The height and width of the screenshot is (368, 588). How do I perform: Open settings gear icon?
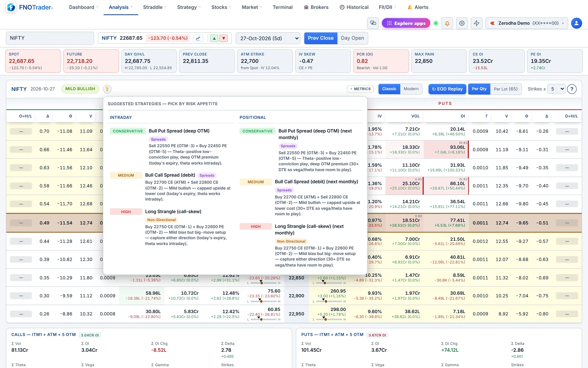click(462, 23)
